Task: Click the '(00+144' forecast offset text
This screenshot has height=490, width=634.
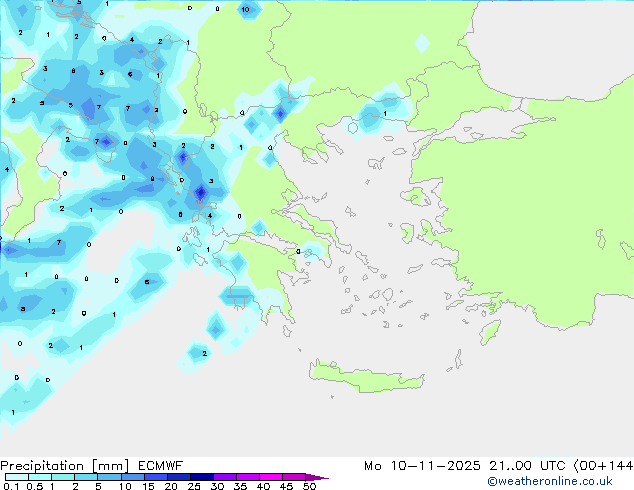Action: (x=603, y=466)
